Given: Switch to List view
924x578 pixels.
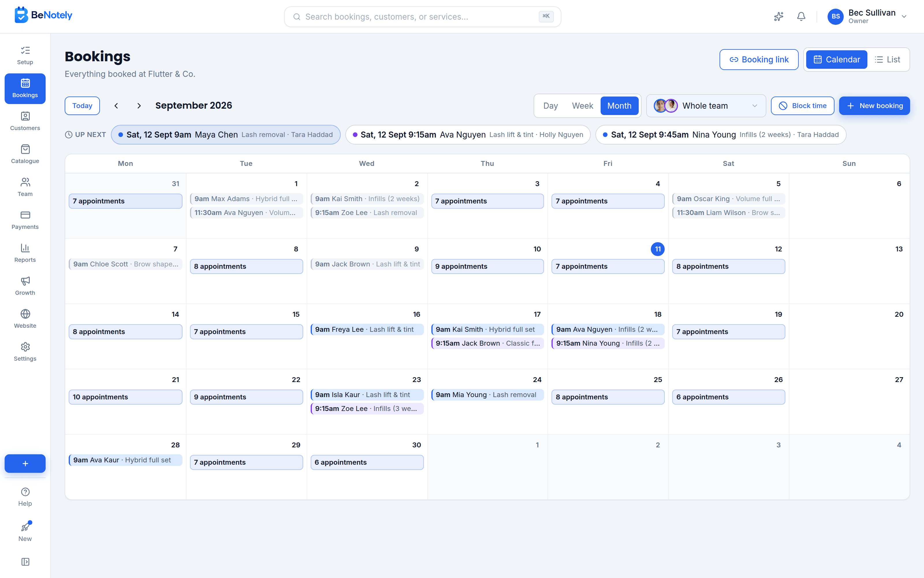Looking at the screenshot, I should [888, 60].
